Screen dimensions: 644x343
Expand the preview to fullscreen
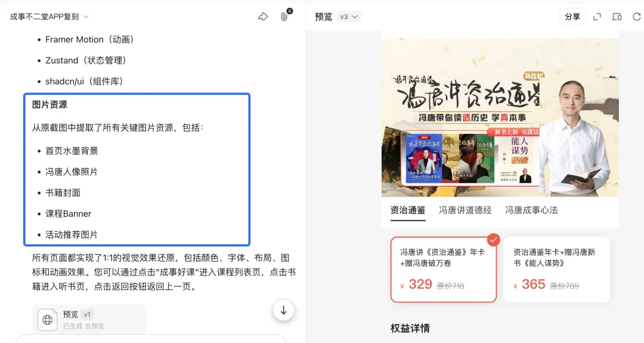tap(597, 17)
